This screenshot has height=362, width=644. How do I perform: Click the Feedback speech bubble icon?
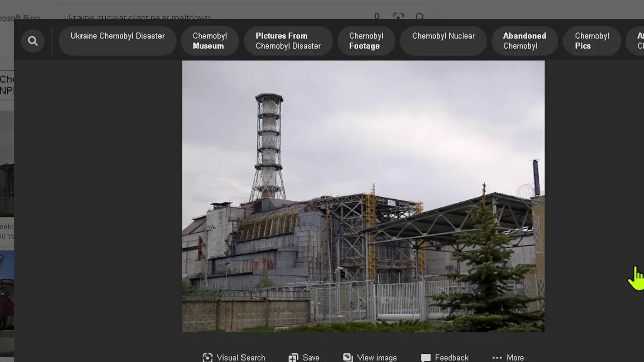[426, 357]
